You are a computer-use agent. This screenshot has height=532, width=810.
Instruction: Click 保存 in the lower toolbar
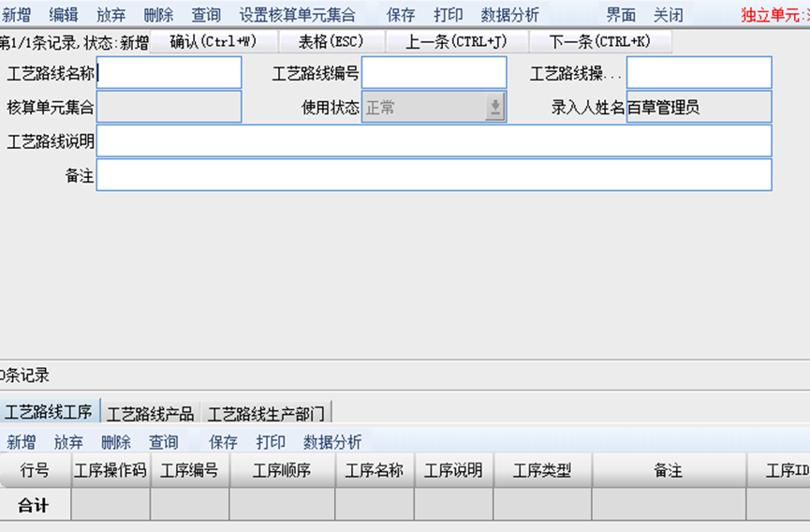coord(223,442)
